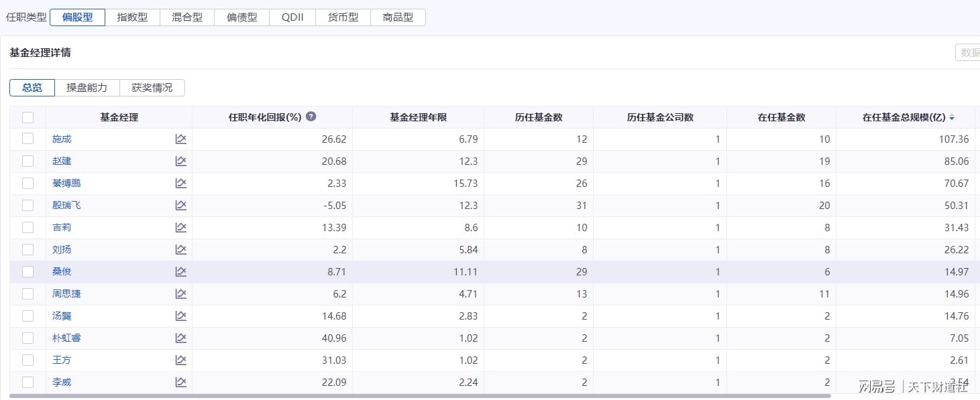Check the box for 施成 row
The image size is (980, 400).
point(28,139)
